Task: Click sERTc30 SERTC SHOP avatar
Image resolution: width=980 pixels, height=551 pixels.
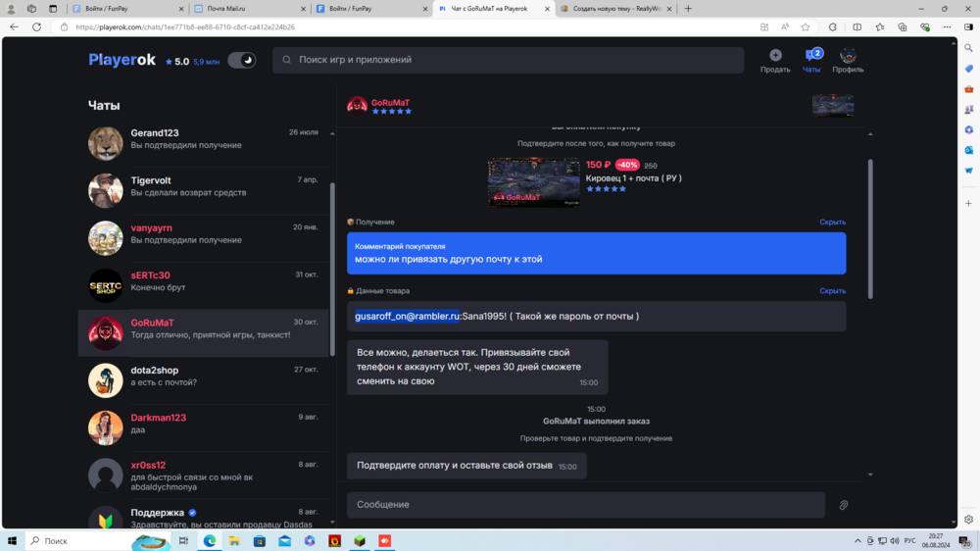Action: pyautogui.click(x=106, y=286)
